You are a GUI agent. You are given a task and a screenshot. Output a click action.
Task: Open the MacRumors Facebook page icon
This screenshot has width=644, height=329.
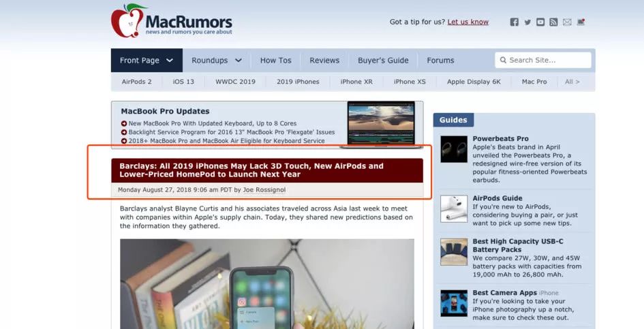click(x=514, y=22)
